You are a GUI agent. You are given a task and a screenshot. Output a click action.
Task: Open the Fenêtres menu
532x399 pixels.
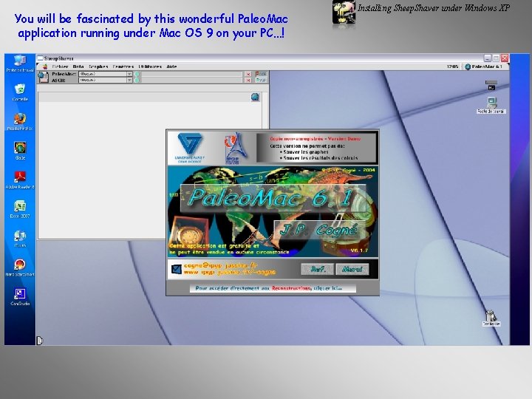pos(123,66)
